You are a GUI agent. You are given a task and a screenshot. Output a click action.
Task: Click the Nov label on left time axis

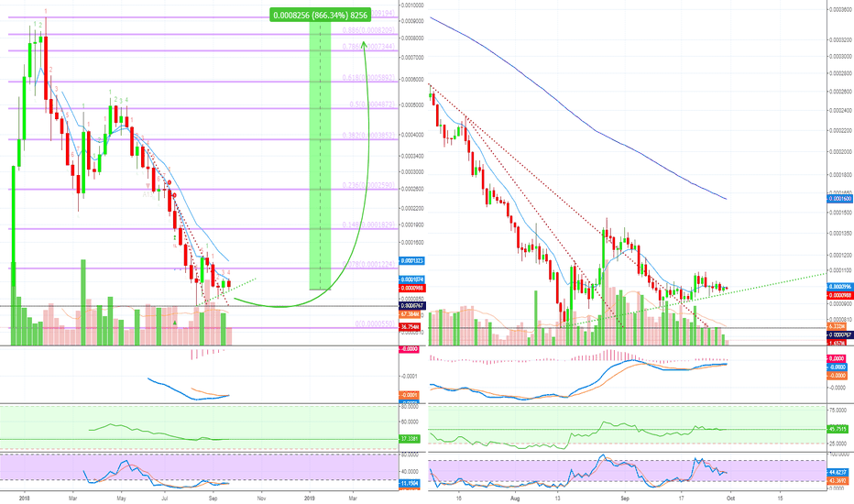coord(261,499)
